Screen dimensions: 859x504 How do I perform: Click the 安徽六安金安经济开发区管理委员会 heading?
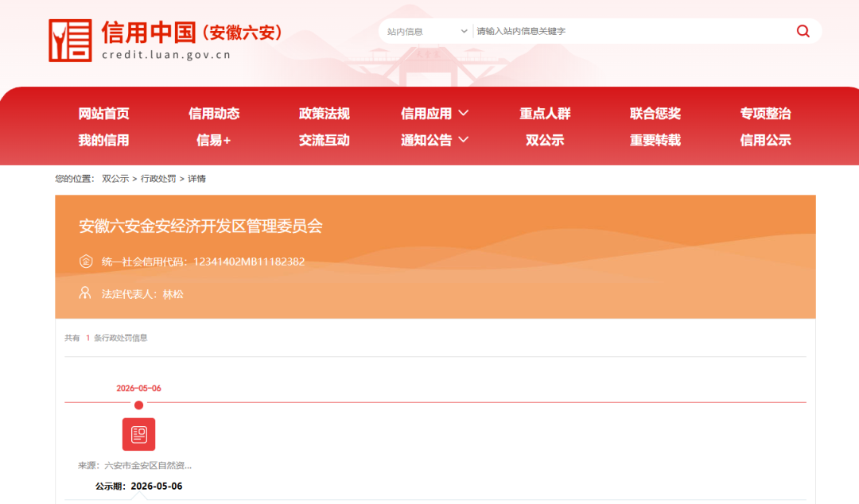pyautogui.click(x=200, y=227)
